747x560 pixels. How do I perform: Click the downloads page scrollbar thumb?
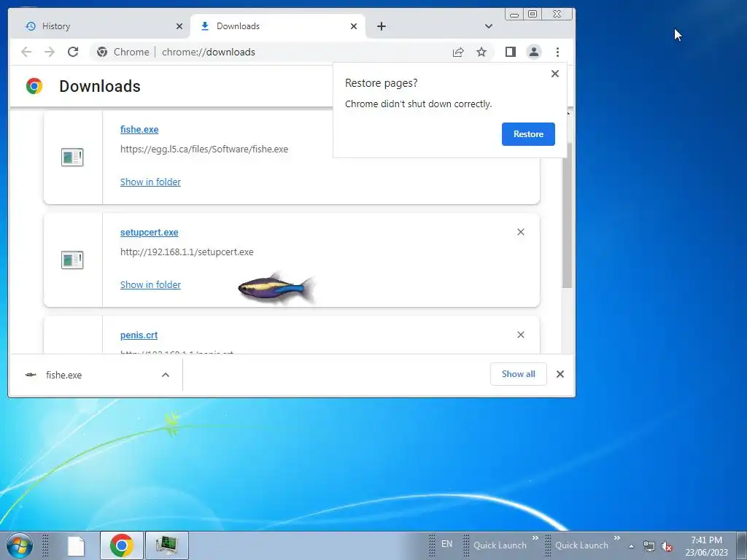pyautogui.click(x=567, y=214)
